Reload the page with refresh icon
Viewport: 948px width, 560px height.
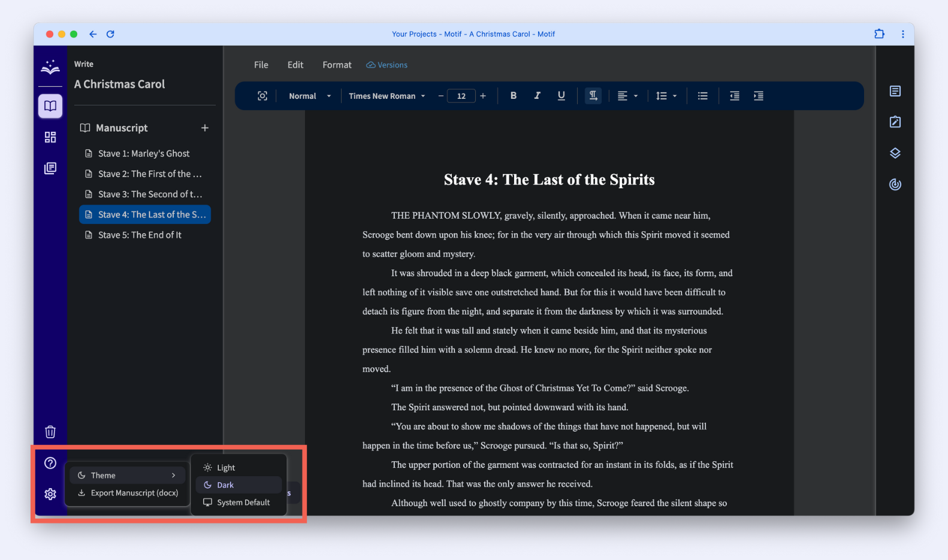(110, 34)
